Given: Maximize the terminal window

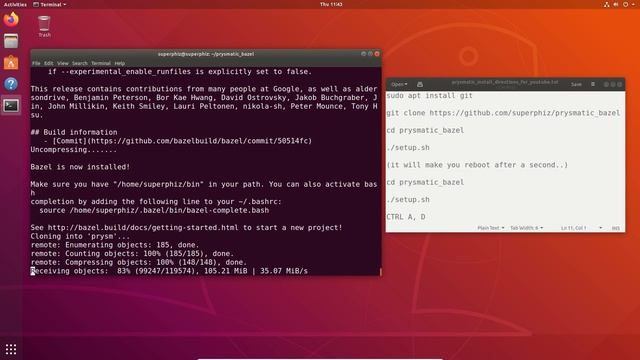Looking at the screenshot, I should pos(370,54).
